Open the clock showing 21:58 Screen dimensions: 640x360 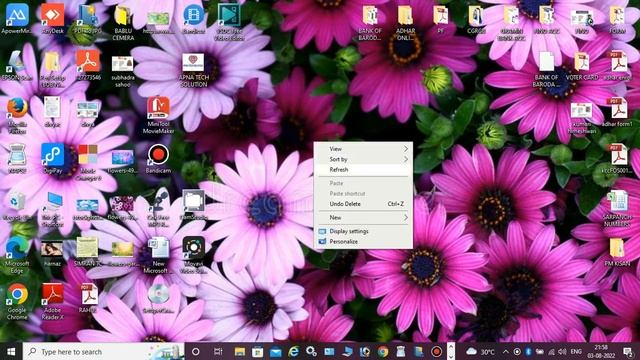(601, 351)
